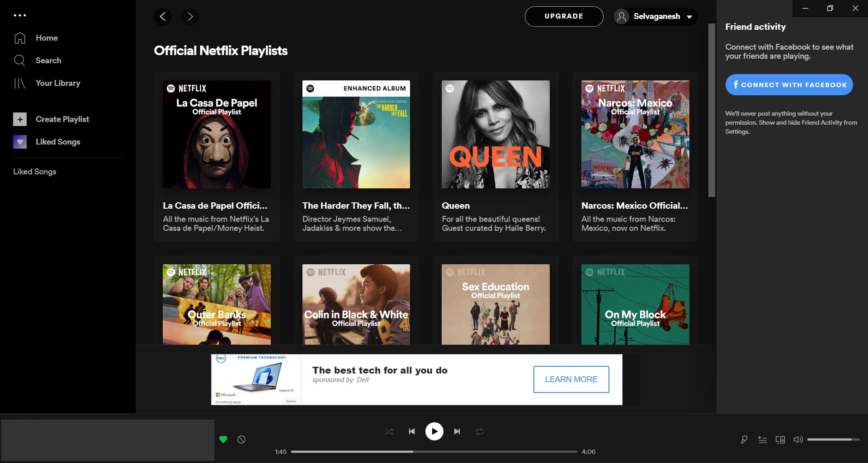
Task: Open Sex Education Official Playlist cover
Action: 495,304
